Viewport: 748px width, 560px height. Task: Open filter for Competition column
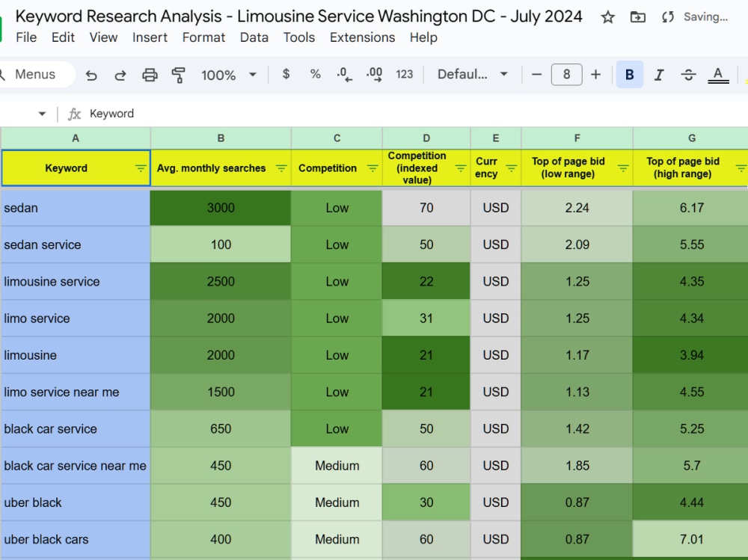click(x=373, y=168)
